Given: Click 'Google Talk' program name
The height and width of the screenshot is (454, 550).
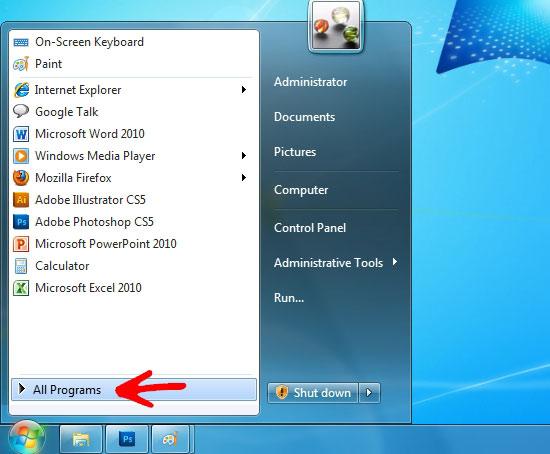Looking at the screenshot, I should tap(67, 112).
